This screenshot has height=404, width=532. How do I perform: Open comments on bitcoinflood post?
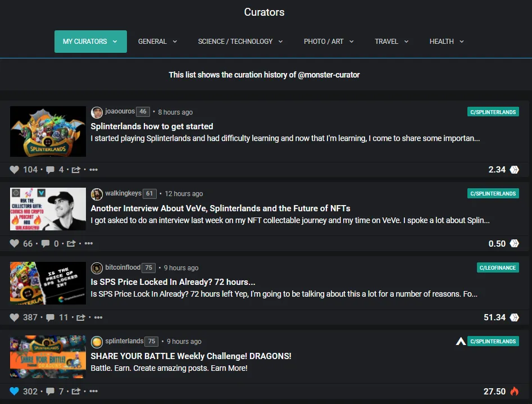coord(50,318)
